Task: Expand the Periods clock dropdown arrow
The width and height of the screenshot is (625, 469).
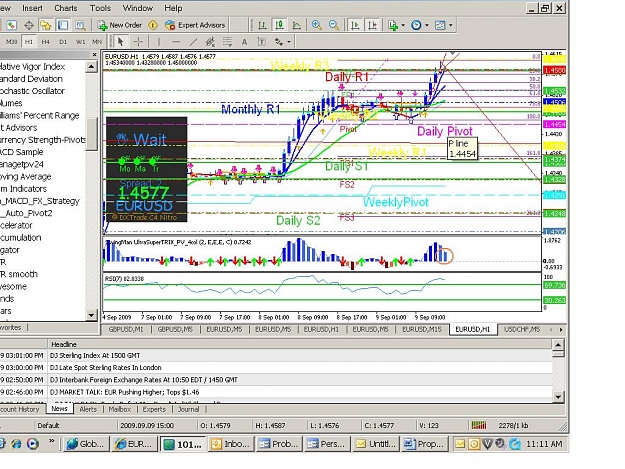Action: 426,25
